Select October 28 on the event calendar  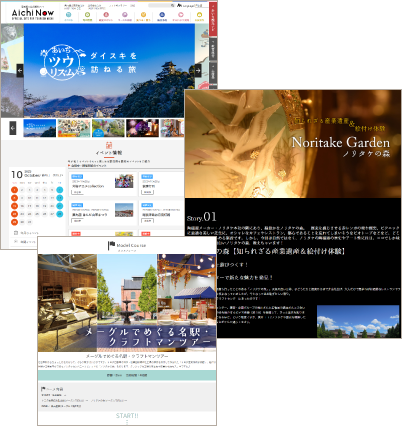60,214
